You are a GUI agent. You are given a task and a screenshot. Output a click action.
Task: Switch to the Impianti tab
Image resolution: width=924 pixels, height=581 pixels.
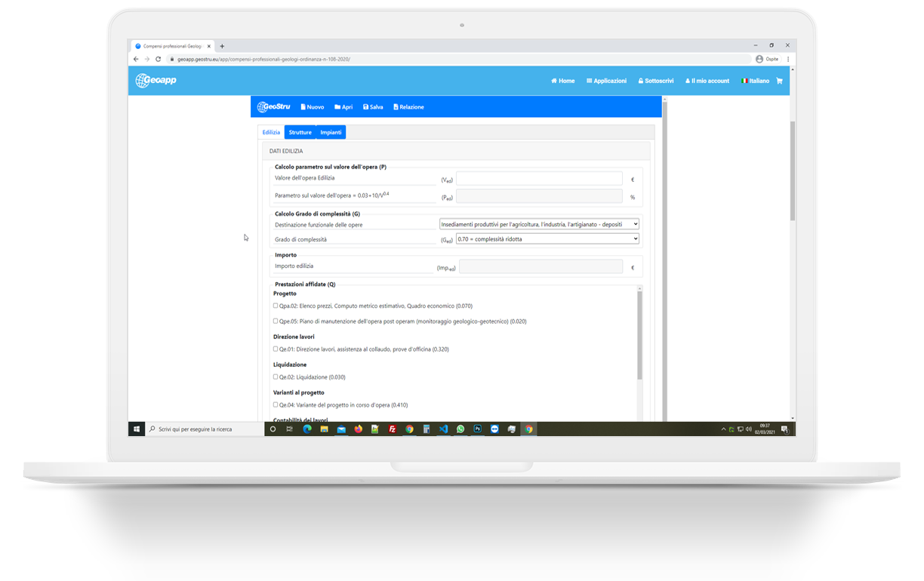point(331,132)
